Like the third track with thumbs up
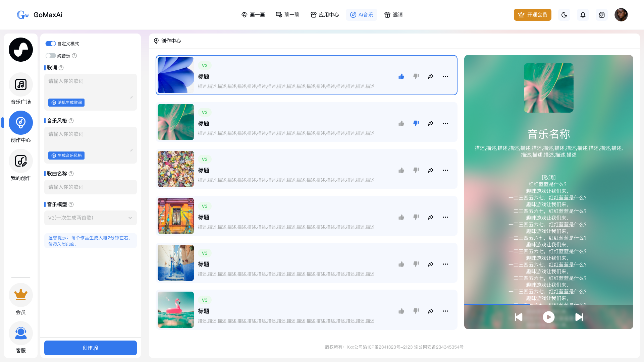Image resolution: width=644 pixels, height=362 pixels. click(401, 170)
